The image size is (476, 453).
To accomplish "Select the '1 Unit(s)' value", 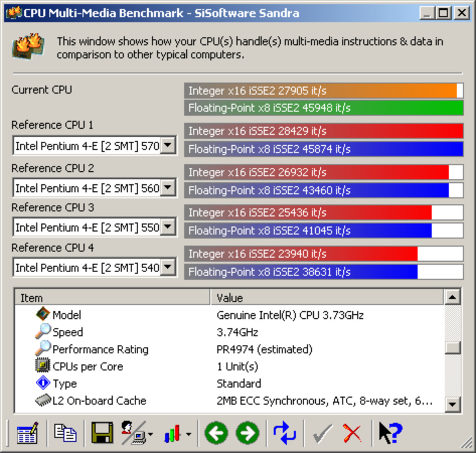I will (237, 366).
